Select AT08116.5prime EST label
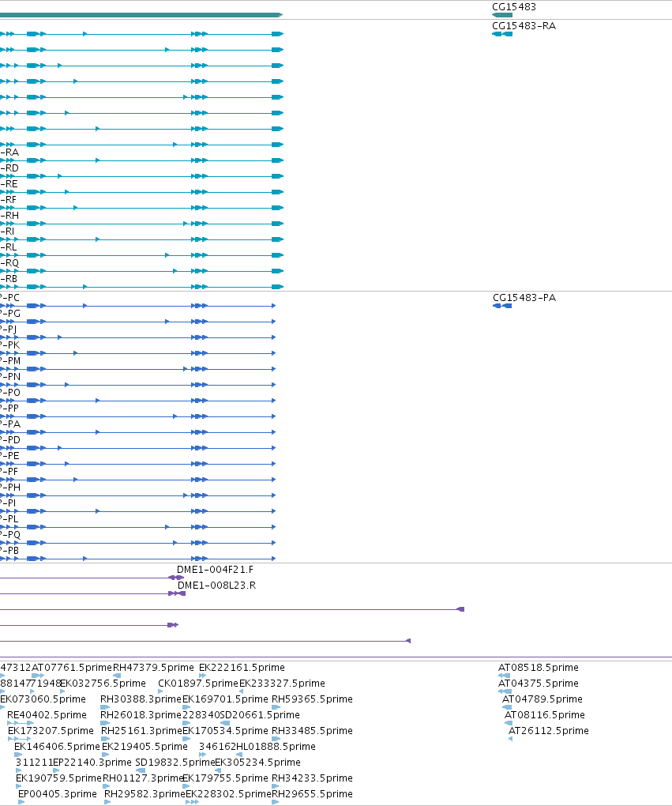672x806 pixels. tap(545, 716)
